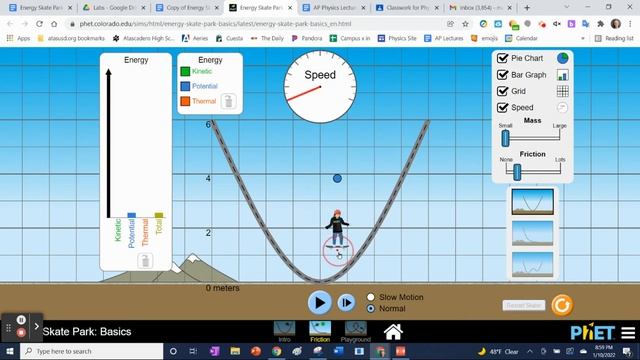The image size is (640, 360).
Task: Open the Aeries bookmark
Action: pyautogui.click(x=195, y=38)
